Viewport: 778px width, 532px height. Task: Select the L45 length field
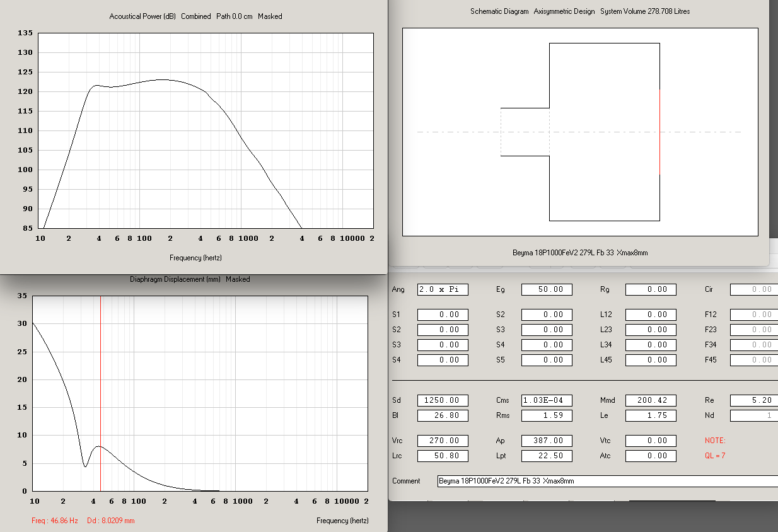[651, 361]
